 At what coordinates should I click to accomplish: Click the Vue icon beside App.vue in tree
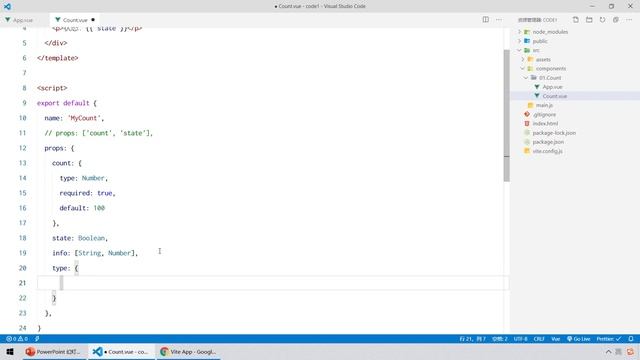(537, 87)
